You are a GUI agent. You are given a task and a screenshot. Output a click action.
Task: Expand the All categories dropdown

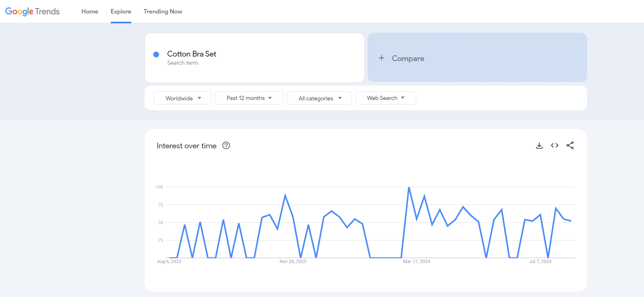coord(319,98)
